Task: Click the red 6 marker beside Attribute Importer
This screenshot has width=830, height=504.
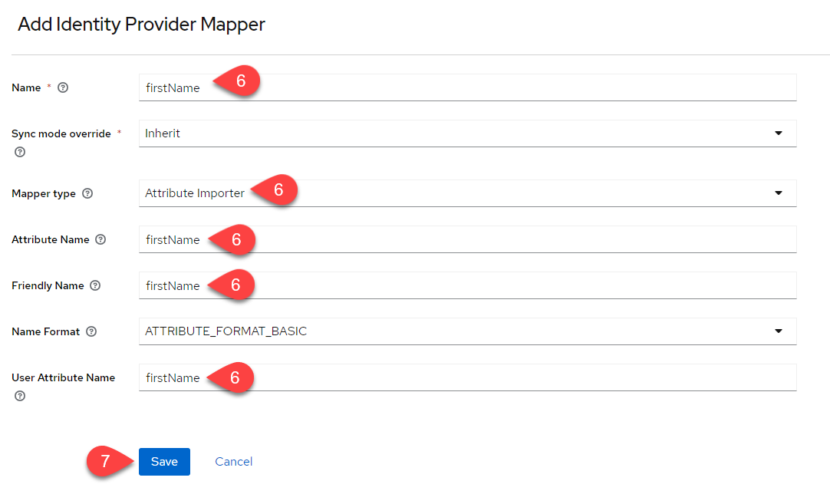Action: tap(278, 191)
